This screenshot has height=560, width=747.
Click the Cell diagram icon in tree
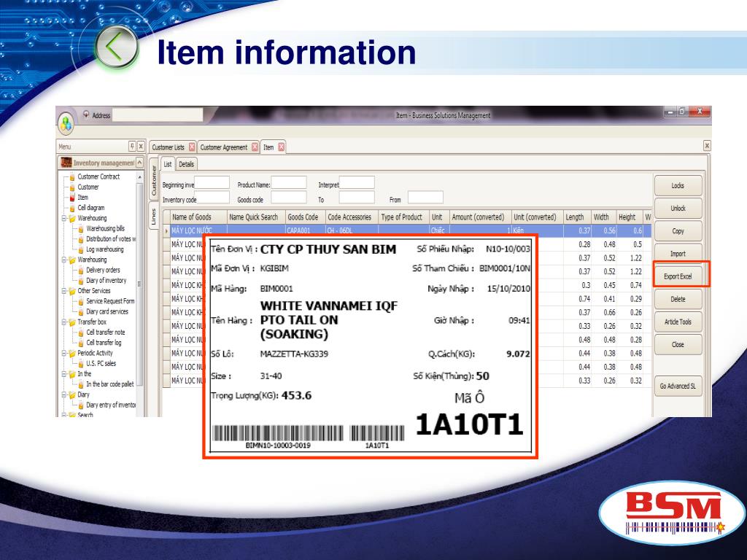(72, 208)
